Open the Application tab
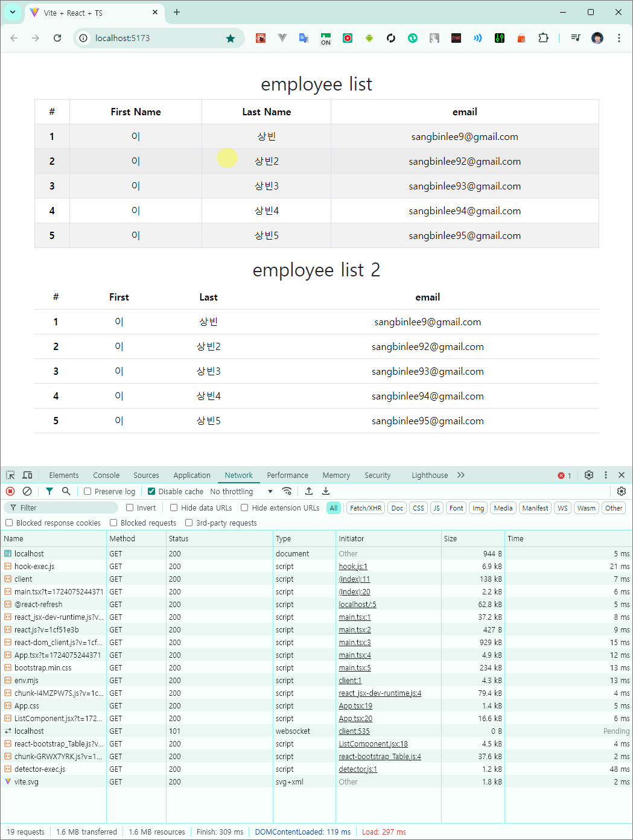 click(x=192, y=476)
